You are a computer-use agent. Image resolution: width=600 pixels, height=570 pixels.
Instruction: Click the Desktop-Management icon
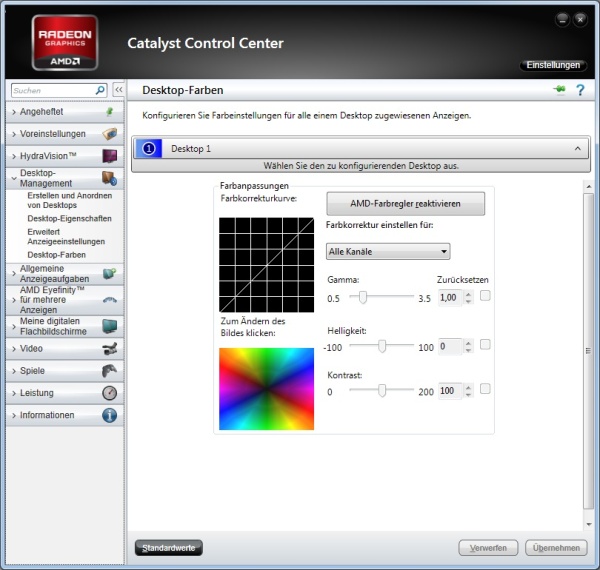(109, 178)
